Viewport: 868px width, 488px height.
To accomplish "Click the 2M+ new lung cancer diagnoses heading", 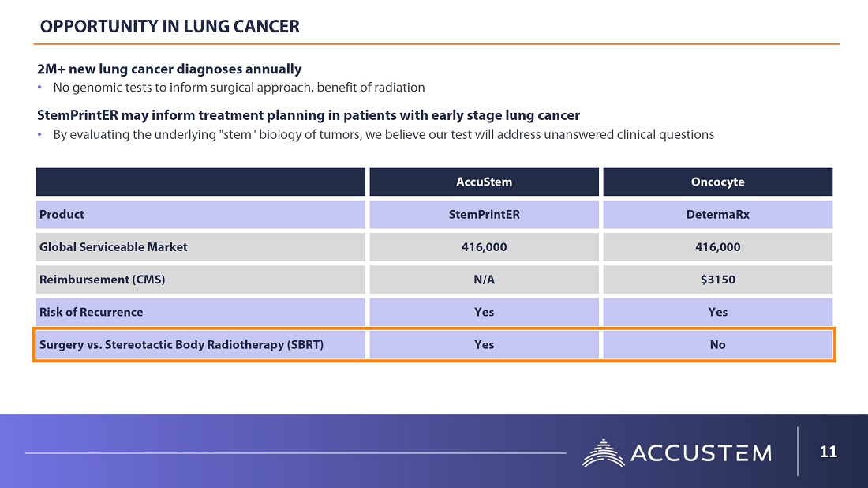I will coord(169,69).
